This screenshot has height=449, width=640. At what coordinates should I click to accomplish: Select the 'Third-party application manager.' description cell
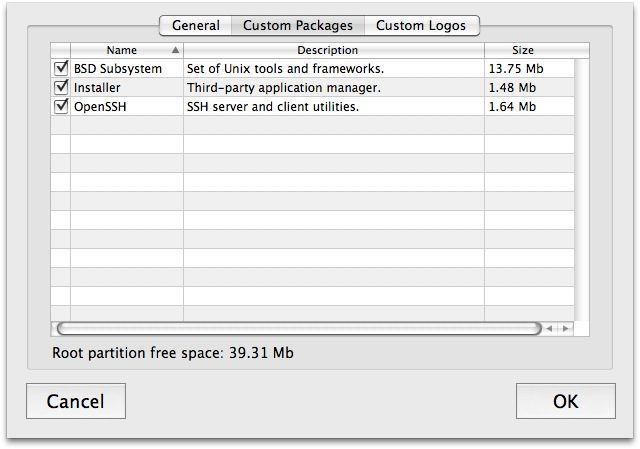pos(283,88)
